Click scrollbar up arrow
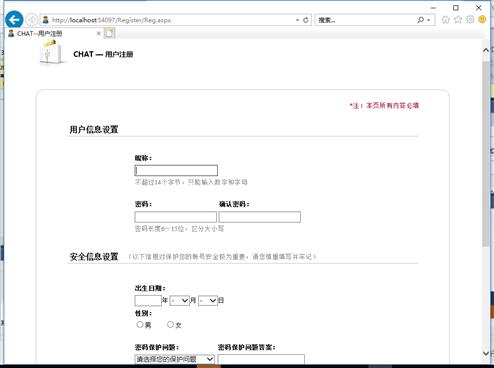The height and width of the screenshot is (368, 494). [x=486, y=50]
